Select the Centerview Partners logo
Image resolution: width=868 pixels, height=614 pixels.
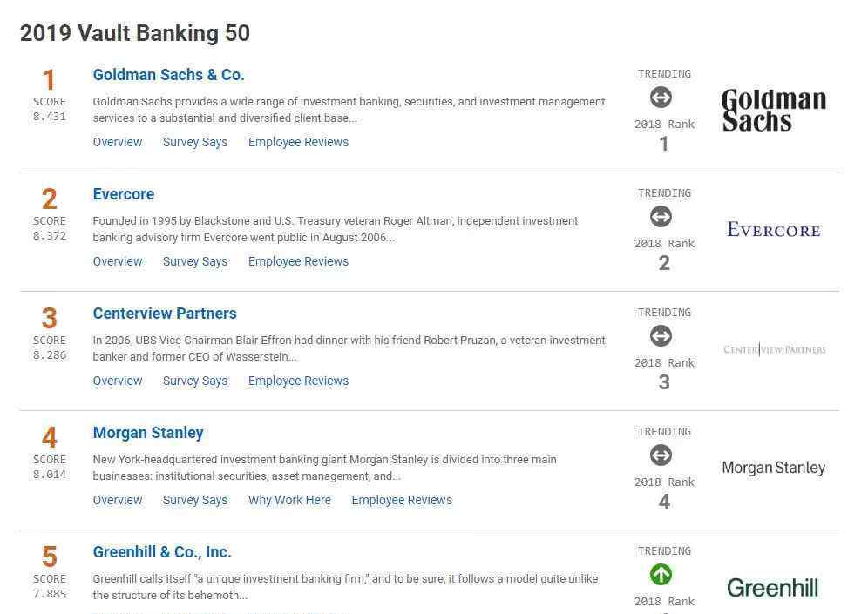coord(774,349)
